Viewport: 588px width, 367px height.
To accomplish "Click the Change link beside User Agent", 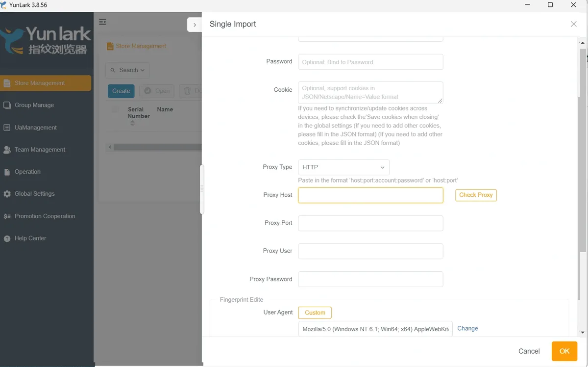I will coord(467,329).
